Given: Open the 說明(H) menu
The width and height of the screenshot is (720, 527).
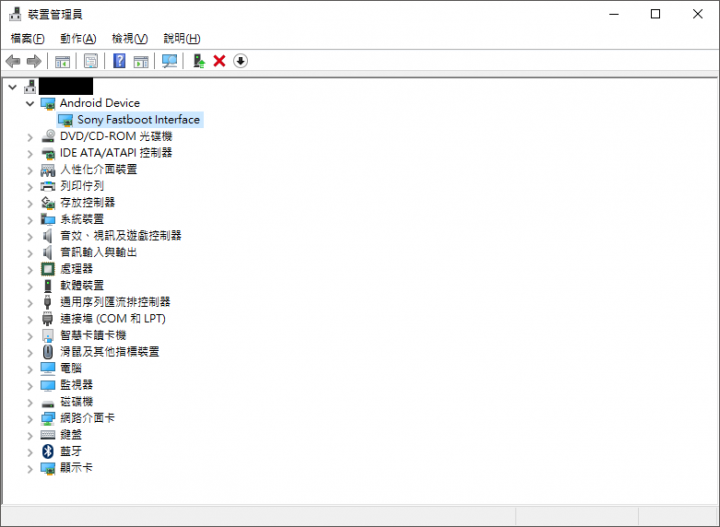Looking at the screenshot, I should [182, 39].
